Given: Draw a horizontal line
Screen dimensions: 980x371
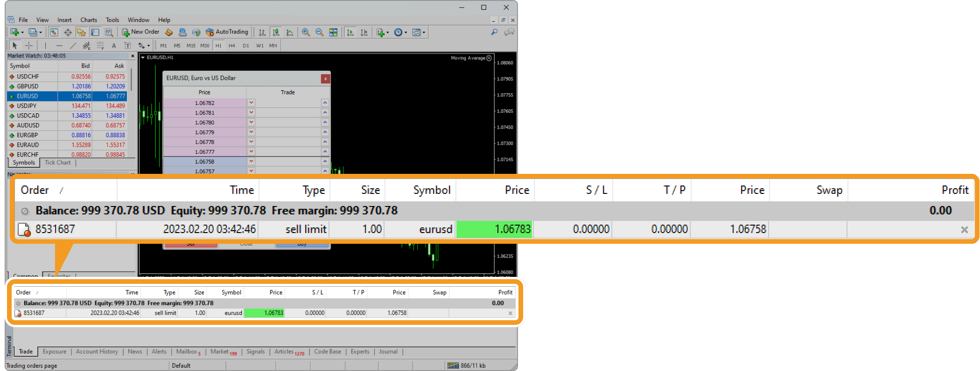Looking at the screenshot, I should tap(59, 45).
